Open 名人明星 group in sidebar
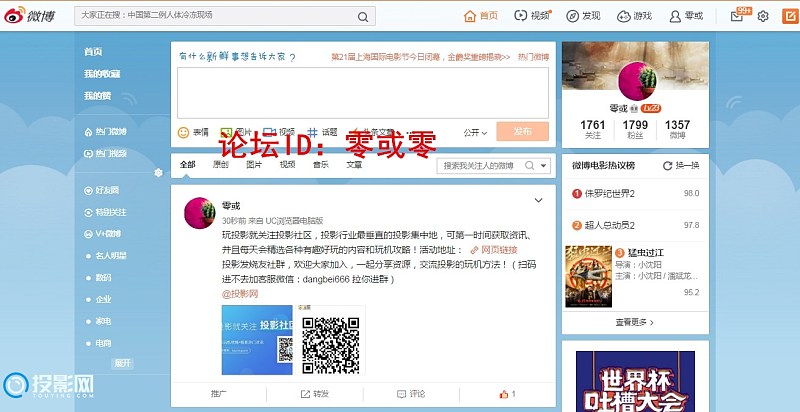This screenshot has height=412, width=800. tap(111, 255)
